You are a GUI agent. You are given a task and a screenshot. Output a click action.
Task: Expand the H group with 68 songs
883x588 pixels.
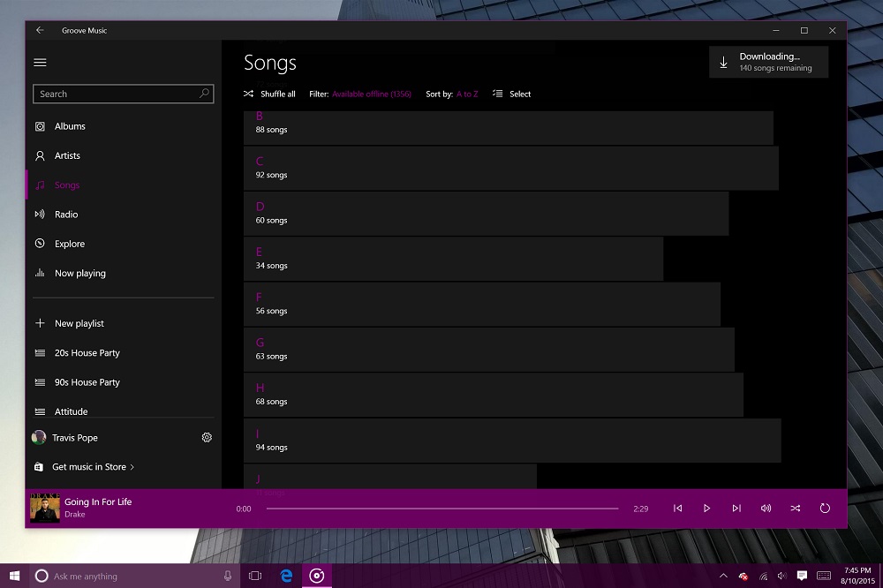[494, 395]
